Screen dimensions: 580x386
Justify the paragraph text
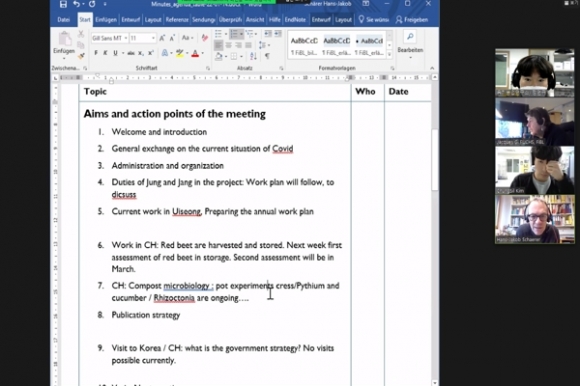(x=248, y=45)
